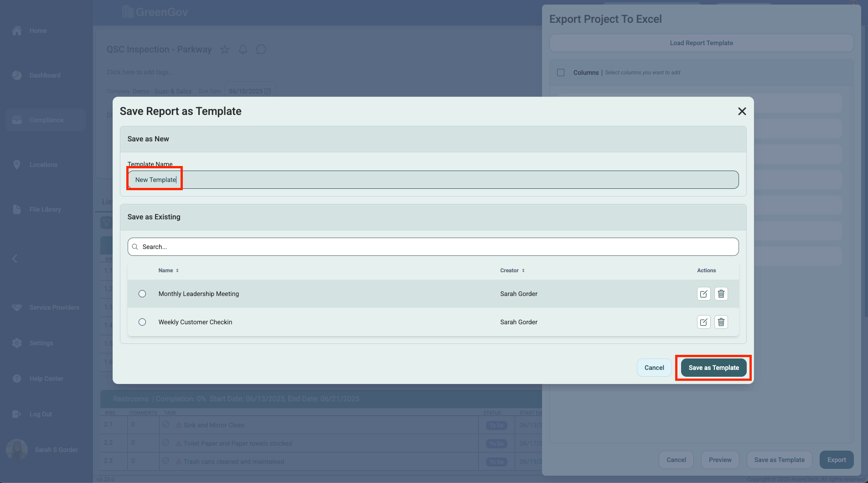
Task: Select the Monthly Leadership Meeting radio button
Action: click(x=142, y=294)
